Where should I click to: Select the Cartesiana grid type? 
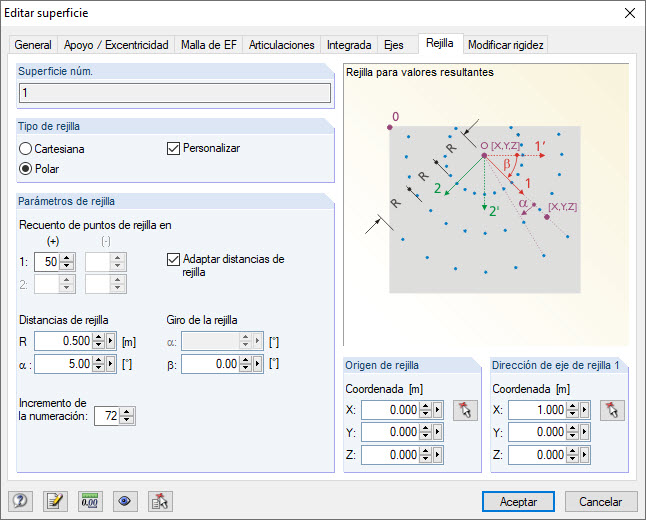pyautogui.click(x=51, y=149)
